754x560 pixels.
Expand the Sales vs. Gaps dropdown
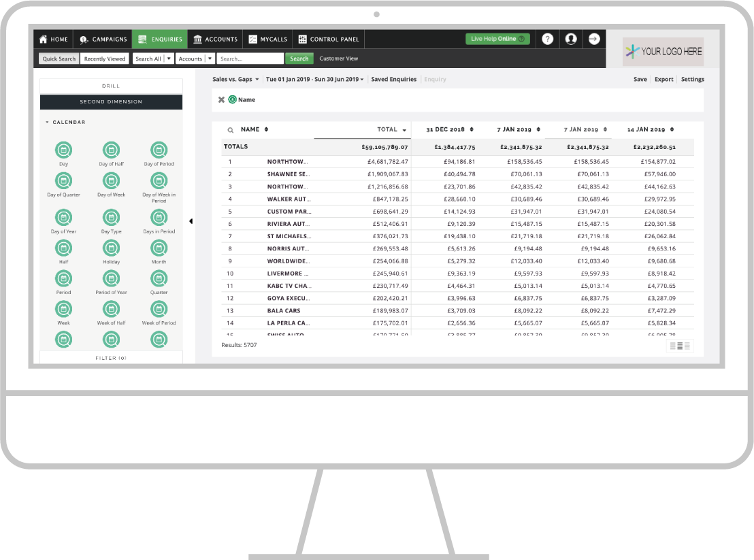pyautogui.click(x=235, y=80)
